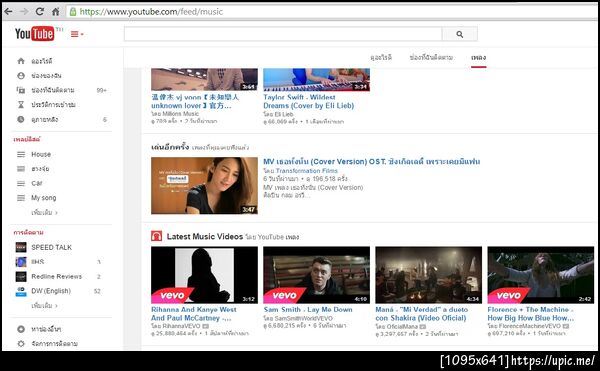Open the watch later clock icon

[21, 119]
